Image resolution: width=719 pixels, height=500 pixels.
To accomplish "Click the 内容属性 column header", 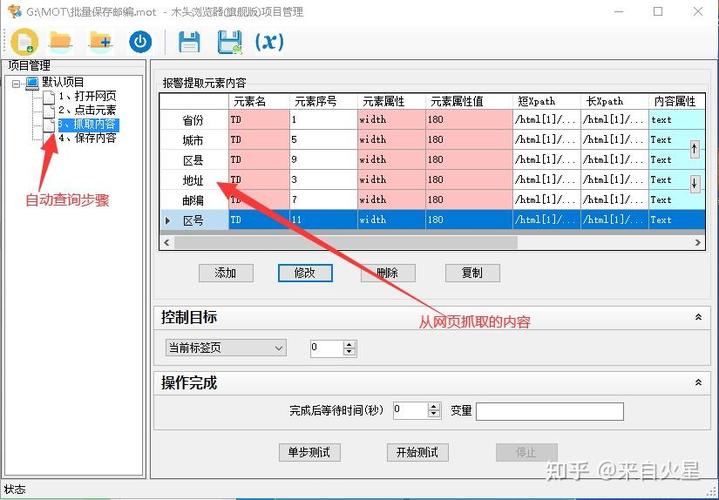I will 676,101.
